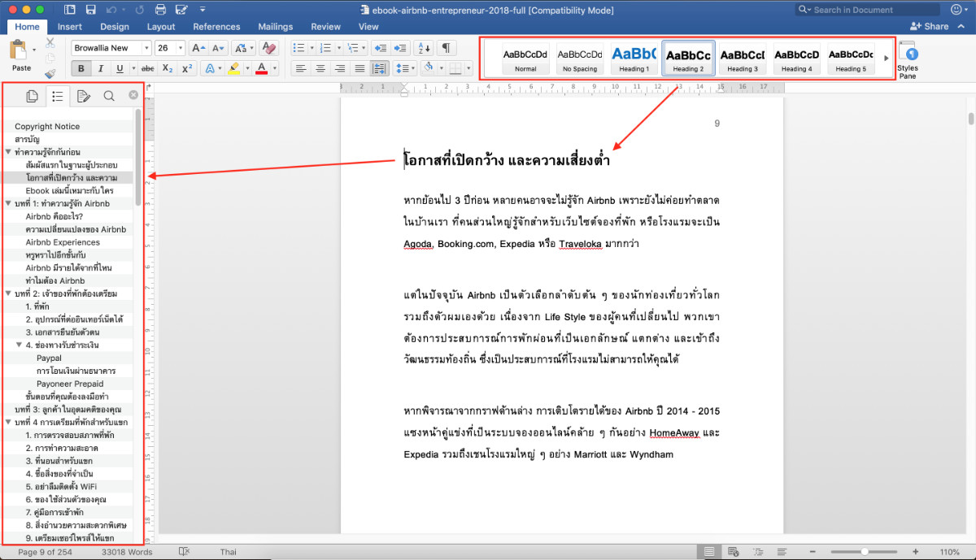Show thumbnails pane in the sidebar
Viewport: 976px width, 560px height.
click(x=33, y=97)
